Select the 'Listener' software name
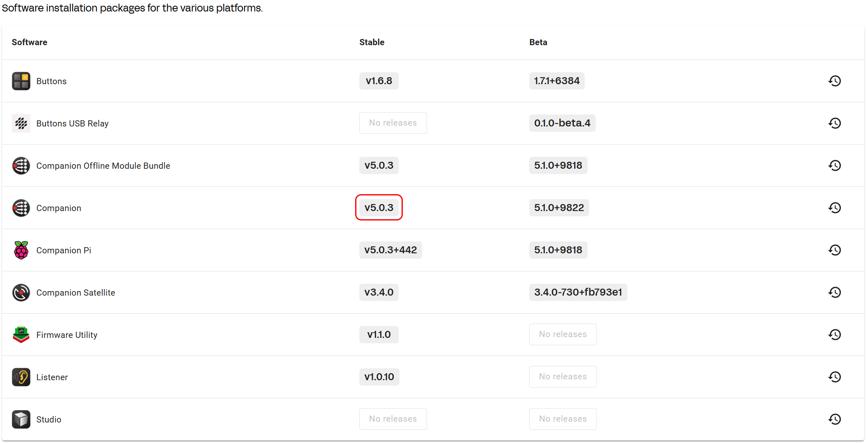 52,377
